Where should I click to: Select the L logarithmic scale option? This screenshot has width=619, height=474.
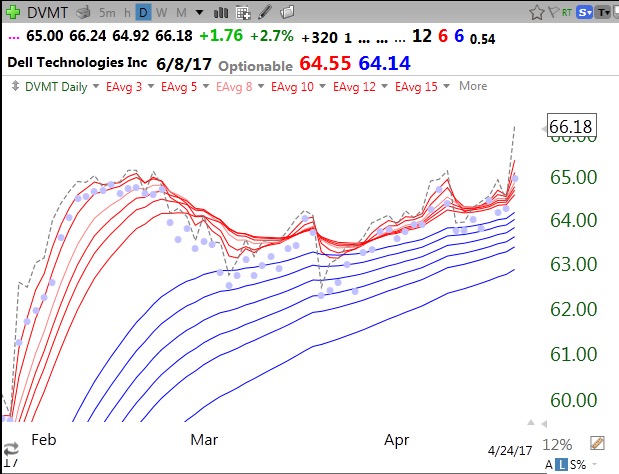[x=561, y=465]
